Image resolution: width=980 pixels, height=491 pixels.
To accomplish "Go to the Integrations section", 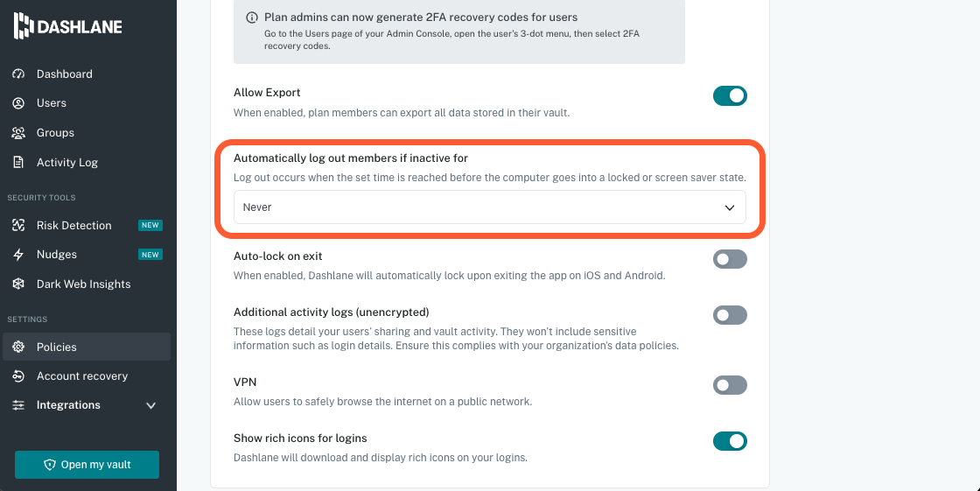I will [68, 405].
